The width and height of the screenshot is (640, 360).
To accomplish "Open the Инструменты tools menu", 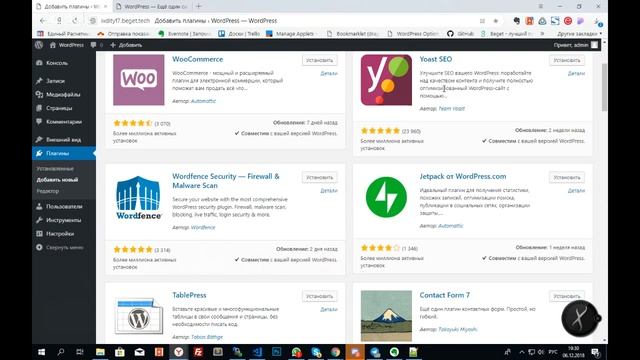I will [63, 220].
